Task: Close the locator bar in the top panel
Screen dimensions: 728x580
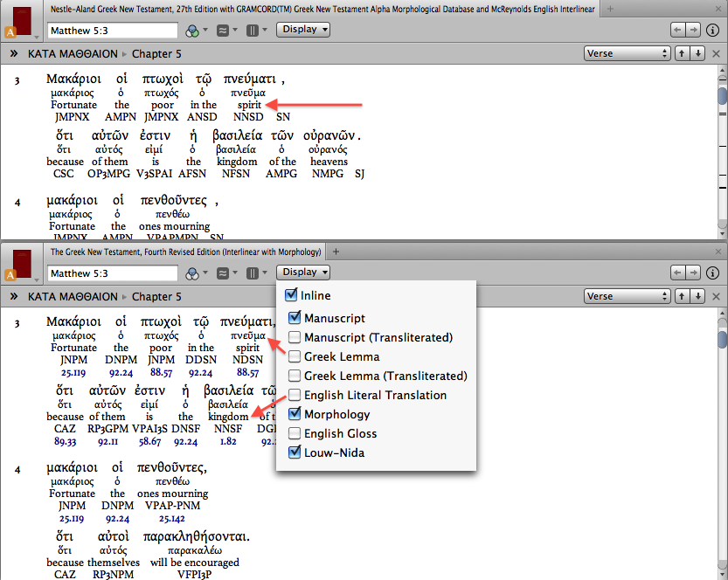Action: click(x=717, y=54)
